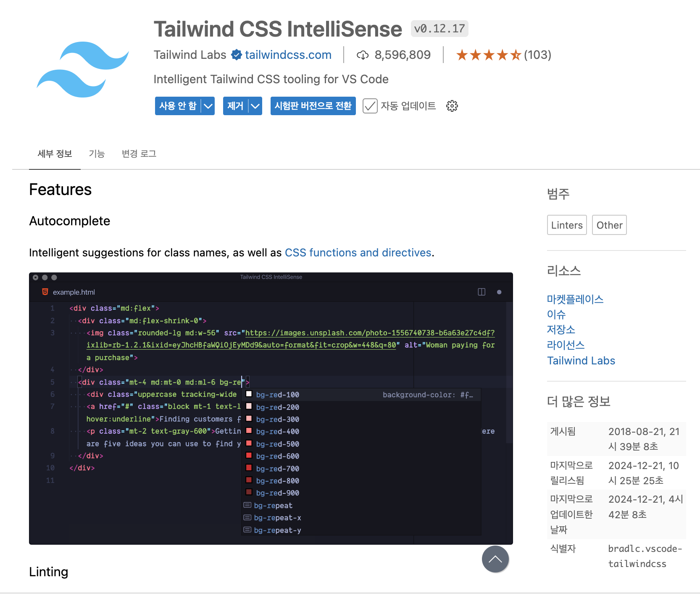The height and width of the screenshot is (596, 700).
Task: Switch to the 세부 정보 tab
Action: click(55, 154)
